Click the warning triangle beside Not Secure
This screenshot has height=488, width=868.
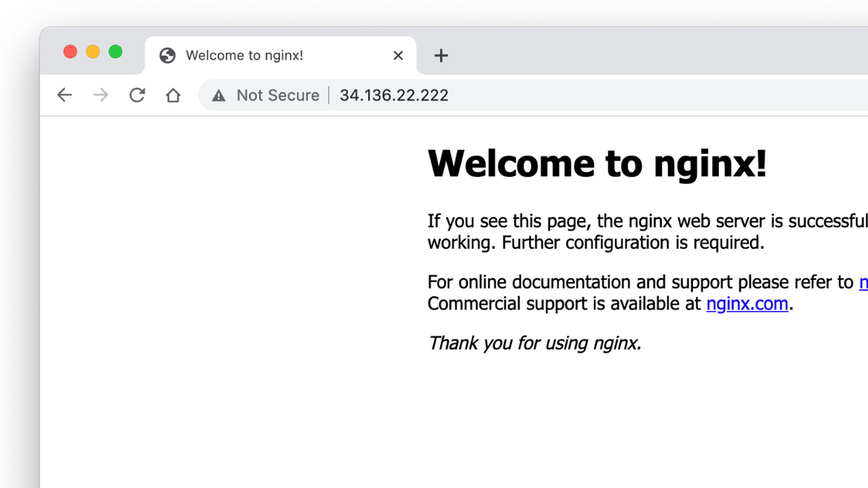(218, 95)
